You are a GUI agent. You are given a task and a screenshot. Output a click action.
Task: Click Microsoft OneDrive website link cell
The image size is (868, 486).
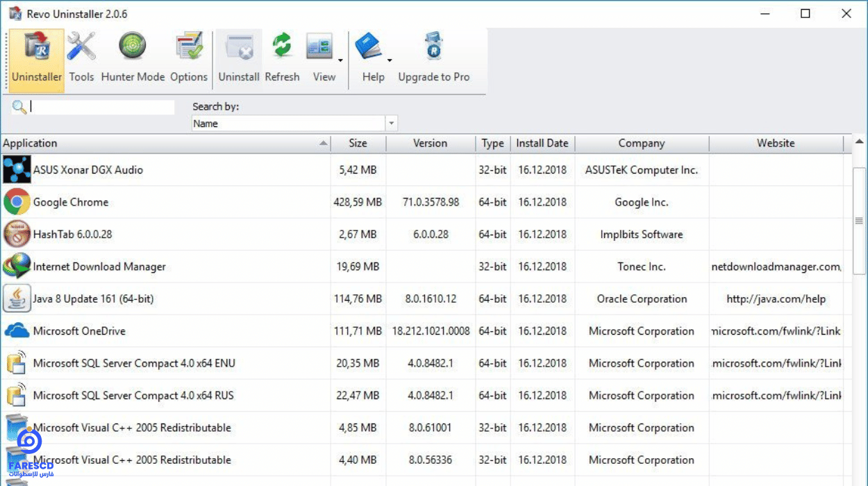tap(776, 331)
